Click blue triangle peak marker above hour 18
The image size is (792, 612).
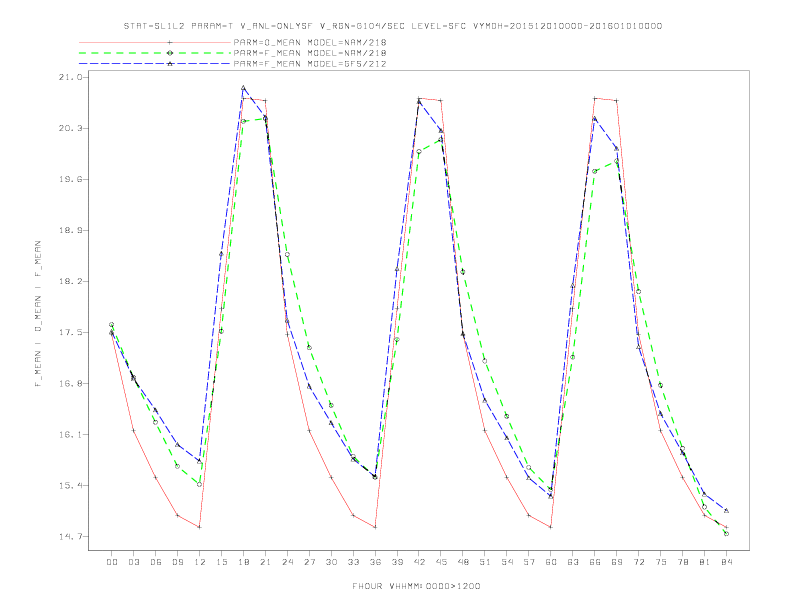click(x=243, y=88)
